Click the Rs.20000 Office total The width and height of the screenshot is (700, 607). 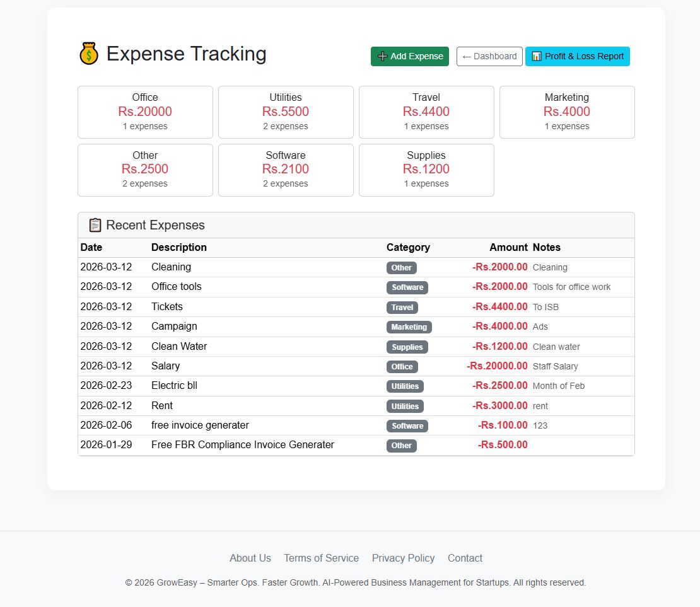click(x=145, y=112)
